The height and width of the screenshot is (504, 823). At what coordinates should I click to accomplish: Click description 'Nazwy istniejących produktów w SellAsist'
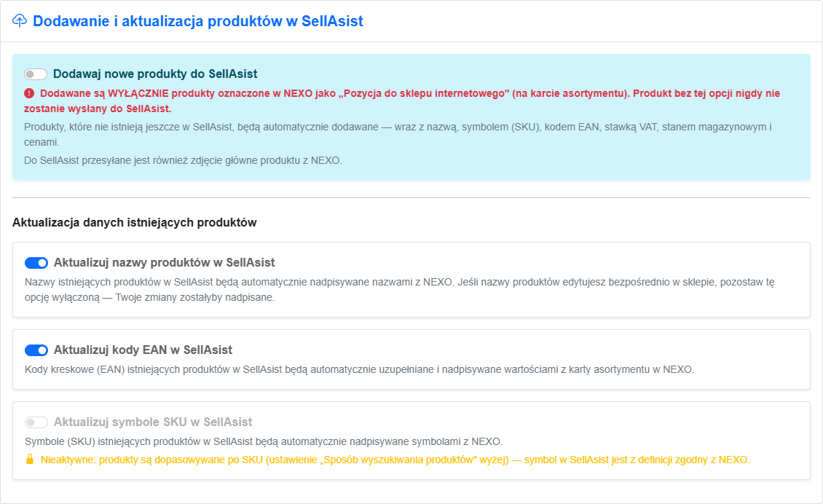coord(399,290)
